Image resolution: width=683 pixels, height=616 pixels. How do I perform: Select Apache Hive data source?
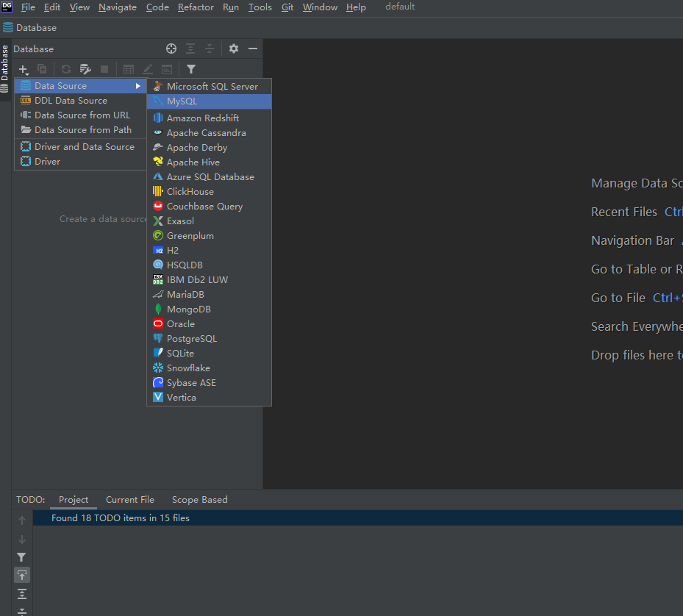pyautogui.click(x=209, y=162)
